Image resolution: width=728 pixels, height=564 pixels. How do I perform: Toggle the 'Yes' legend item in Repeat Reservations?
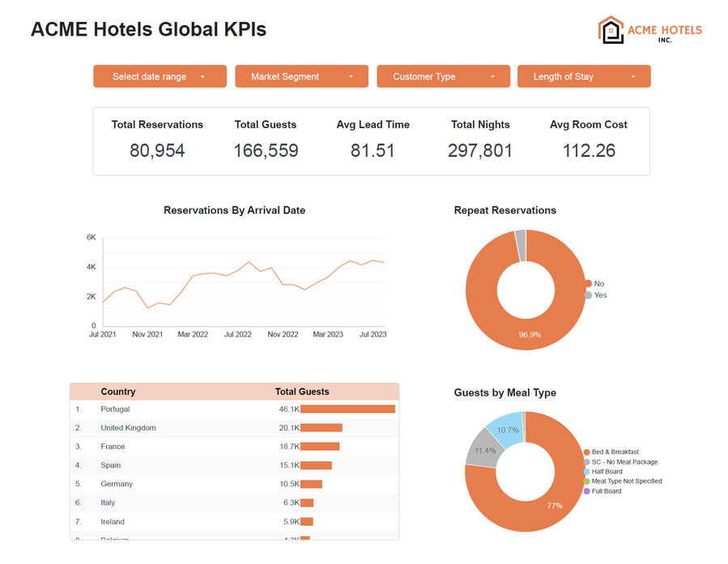click(599, 295)
